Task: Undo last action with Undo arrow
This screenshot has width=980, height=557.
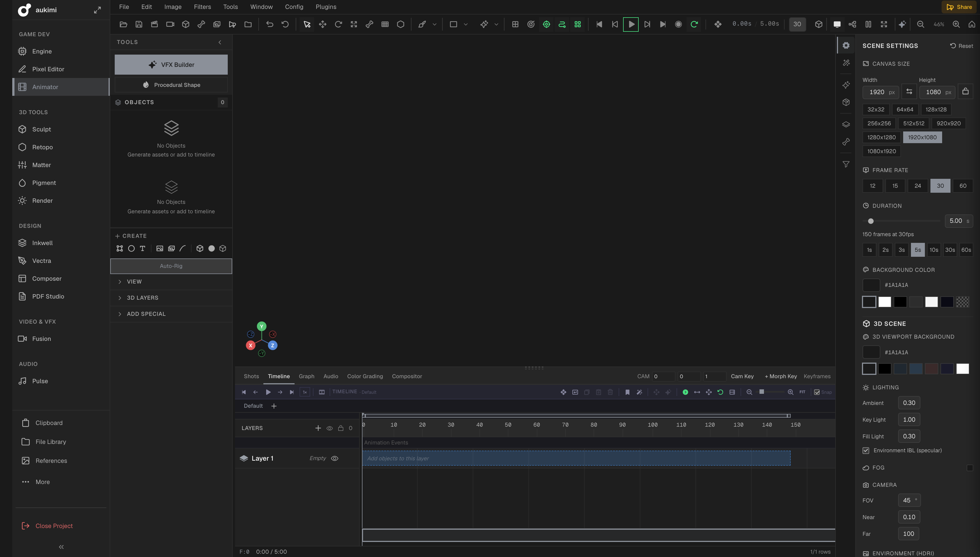Action: (x=269, y=24)
